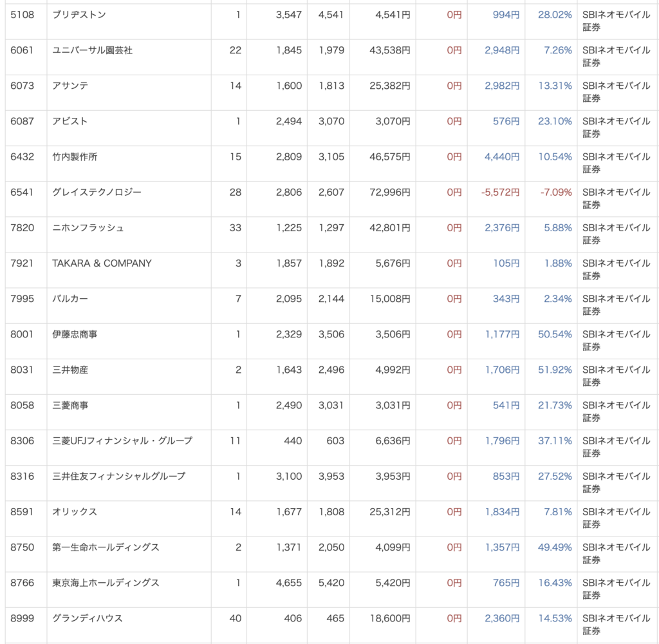659x644 pixels.
Task: Click TAKARA & COMPANY name
Action: (102, 264)
